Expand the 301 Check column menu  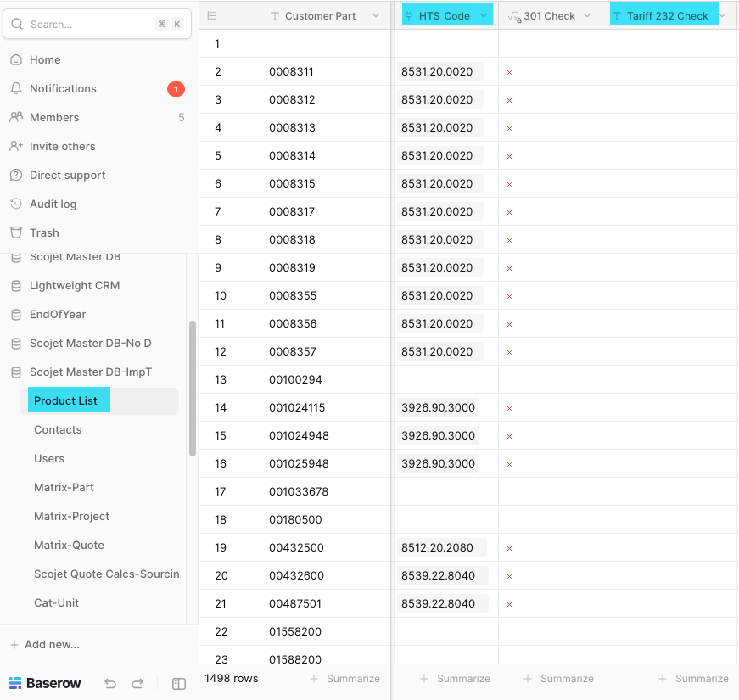(x=587, y=16)
